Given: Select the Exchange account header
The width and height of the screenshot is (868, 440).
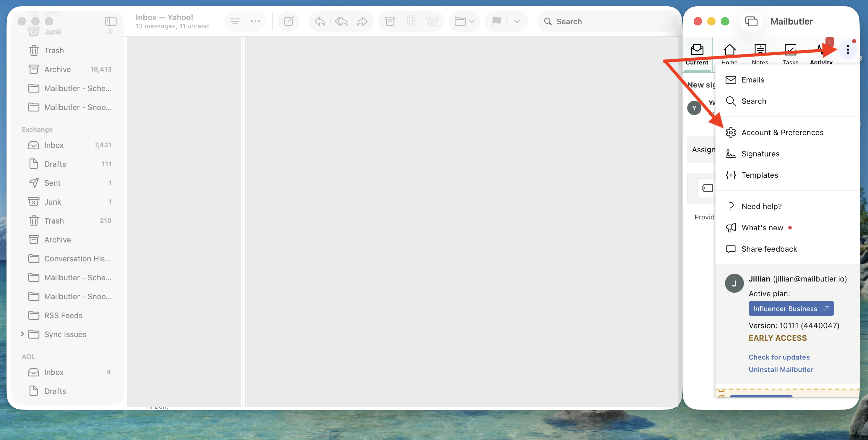Looking at the screenshot, I should tap(37, 130).
